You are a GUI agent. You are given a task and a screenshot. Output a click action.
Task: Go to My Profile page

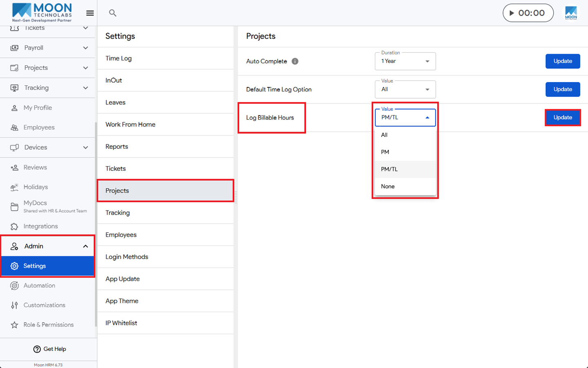(x=47, y=108)
